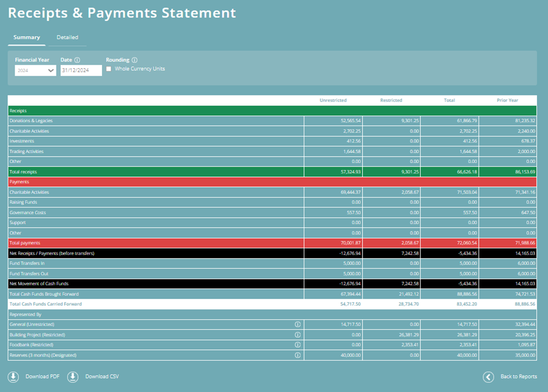This screenshot has height=392, width=548.
Task: Switch to the Detailed tab
Action: coord(67,37)
